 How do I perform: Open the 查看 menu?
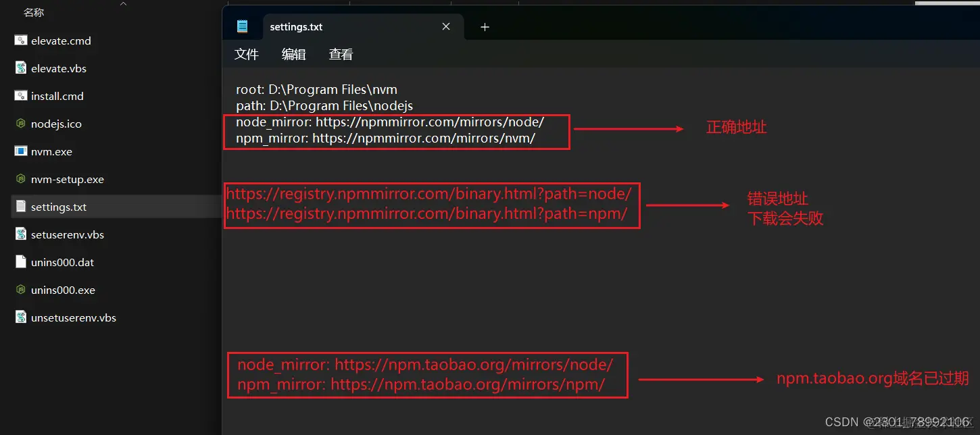pyautogui.click(x=341, y=55)
